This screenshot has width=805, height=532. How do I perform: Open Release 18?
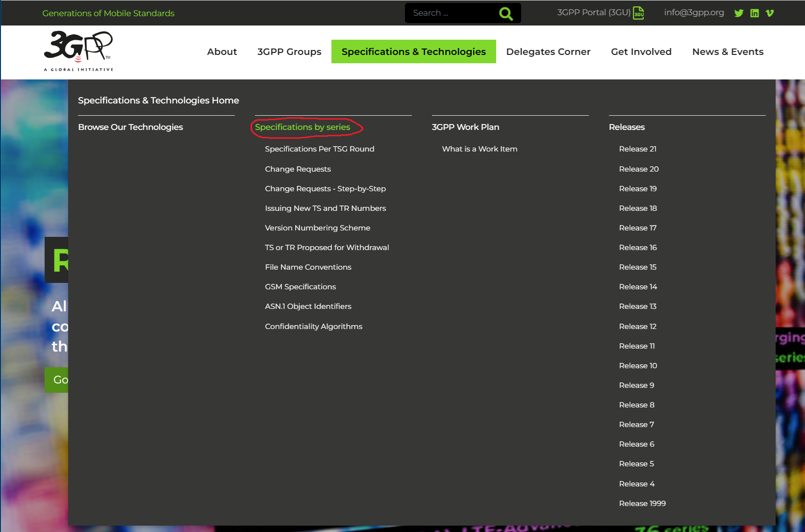638,208
